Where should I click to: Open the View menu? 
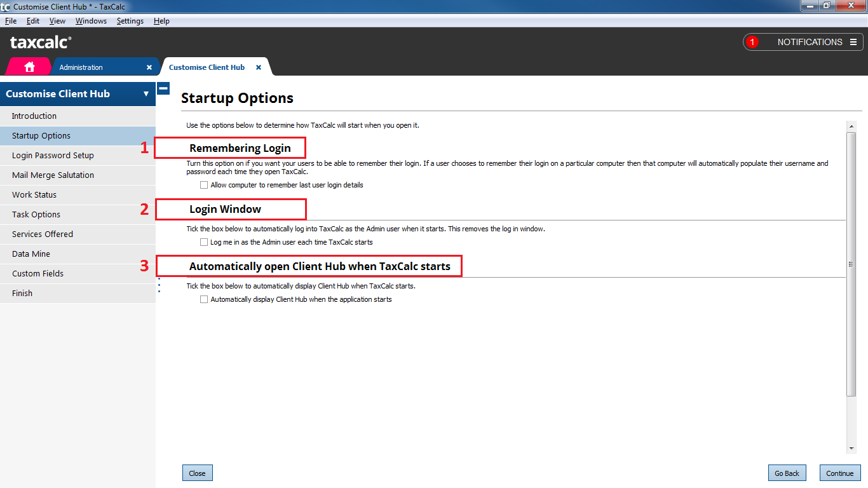(57, 21)
